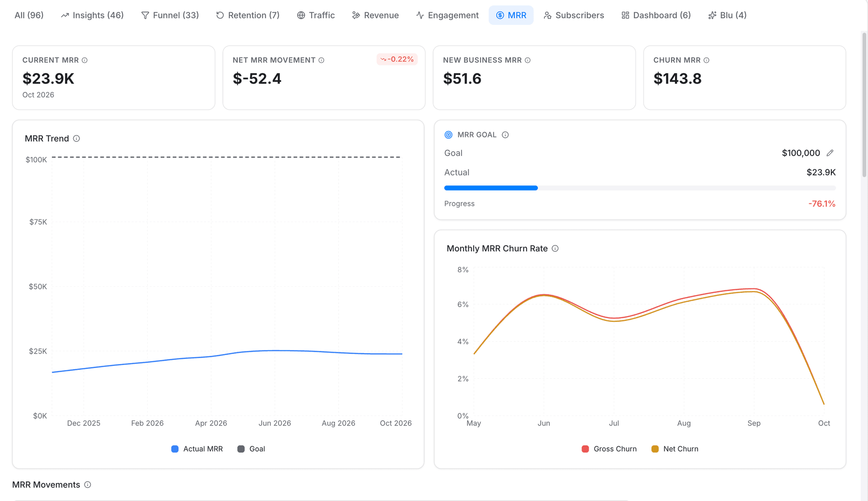Click the $143.8 churn MRR value

click(677, 79)
